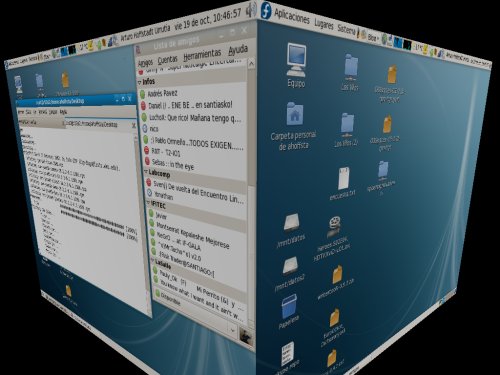Open the Cuentas menu in buddy list
Viewport: 500px width, 375px height.
pos(167,60)
